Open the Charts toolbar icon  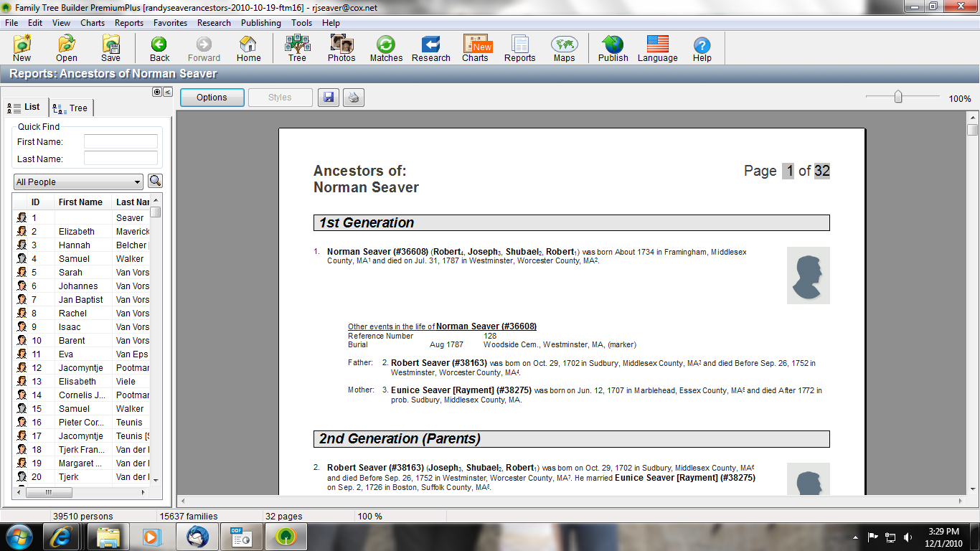pos(475,48)
